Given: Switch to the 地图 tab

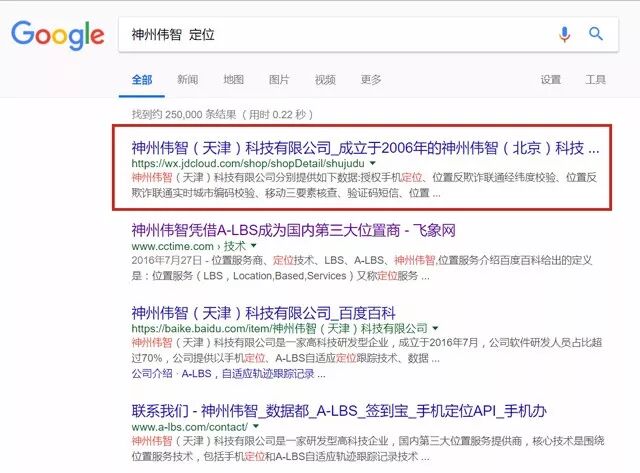Looking at the screenshot, I should point(233,79).
